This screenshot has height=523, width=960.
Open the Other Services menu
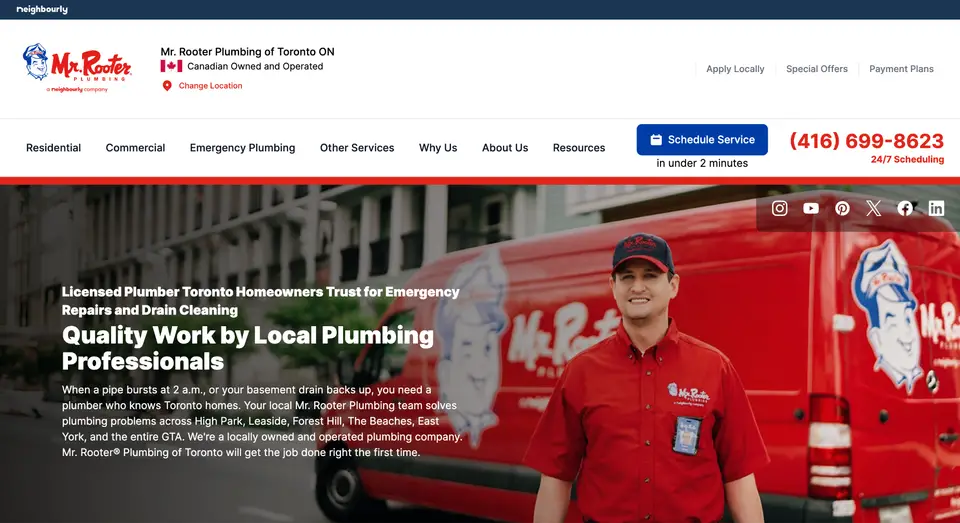[x=357, y=148]
